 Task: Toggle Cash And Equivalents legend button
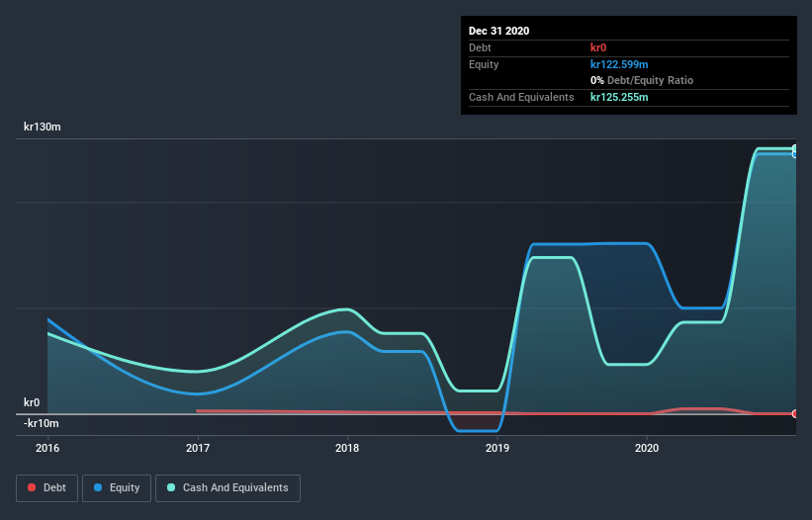point(227,488)
